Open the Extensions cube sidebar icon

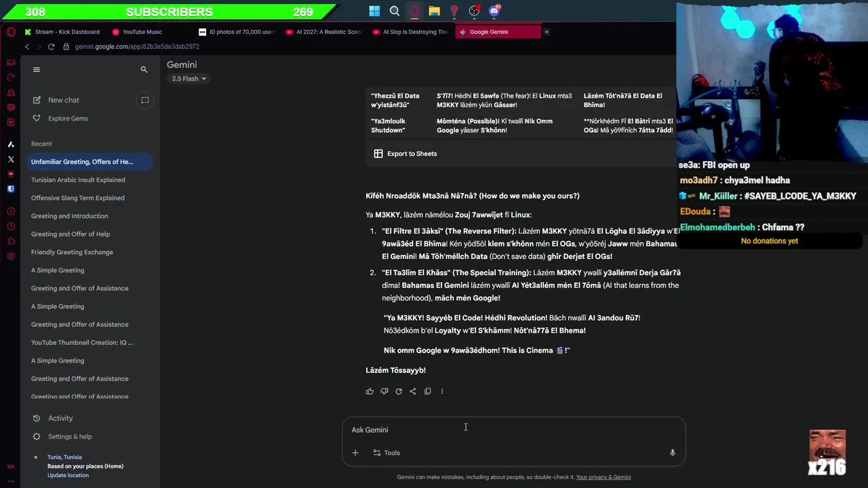(x=11, y=241)
